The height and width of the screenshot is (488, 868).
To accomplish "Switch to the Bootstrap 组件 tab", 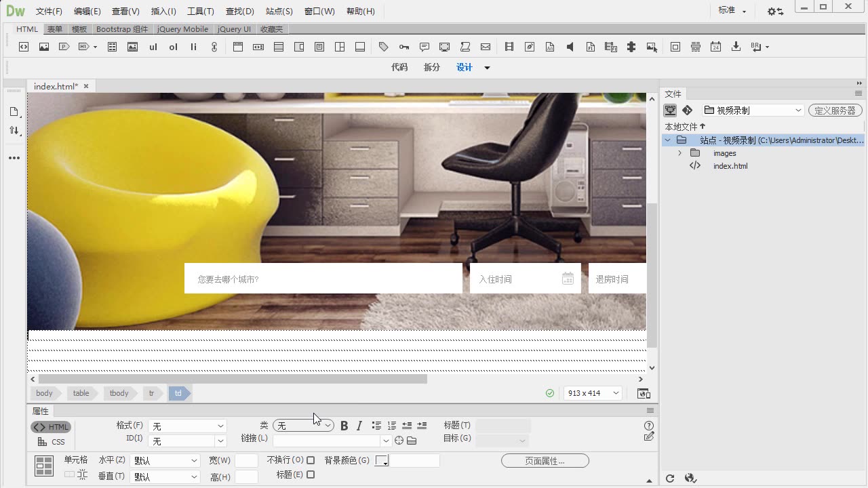I will [122, 29].
